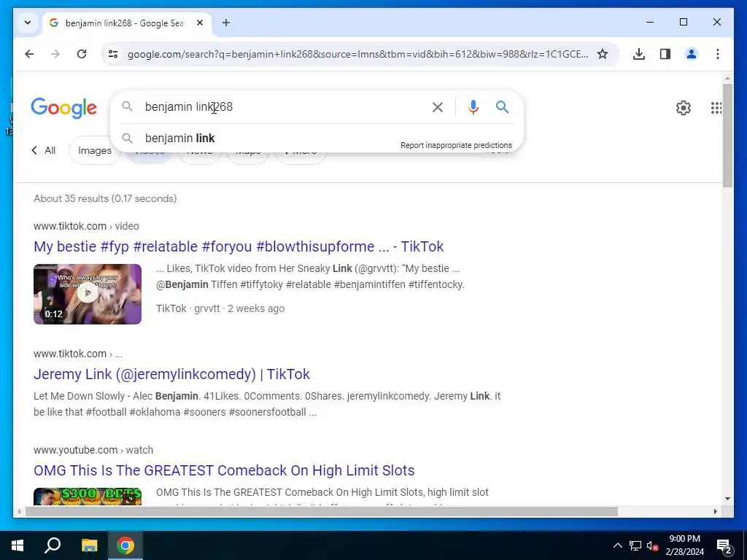
Task: Open network status tray icon
Action: pos(635,545)
